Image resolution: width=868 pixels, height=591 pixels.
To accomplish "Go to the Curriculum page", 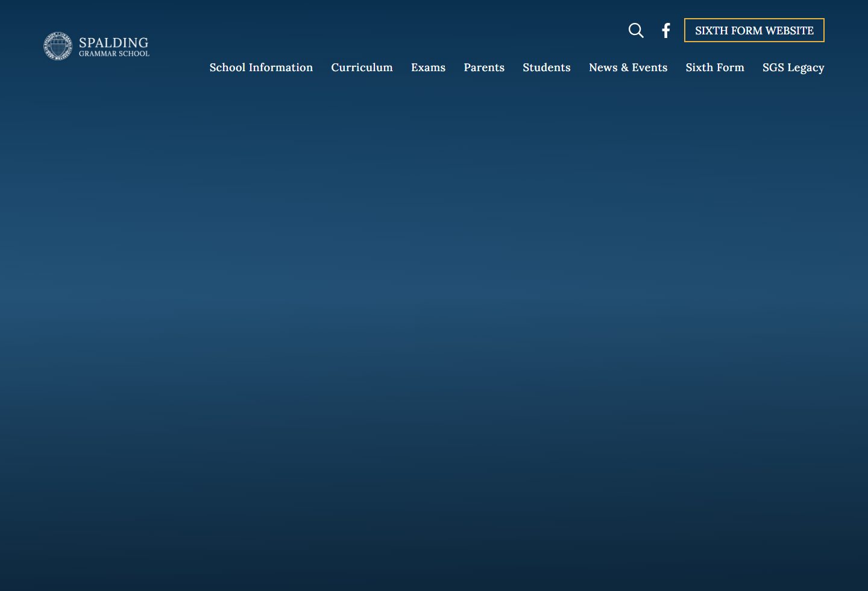I will pos(362,68).
